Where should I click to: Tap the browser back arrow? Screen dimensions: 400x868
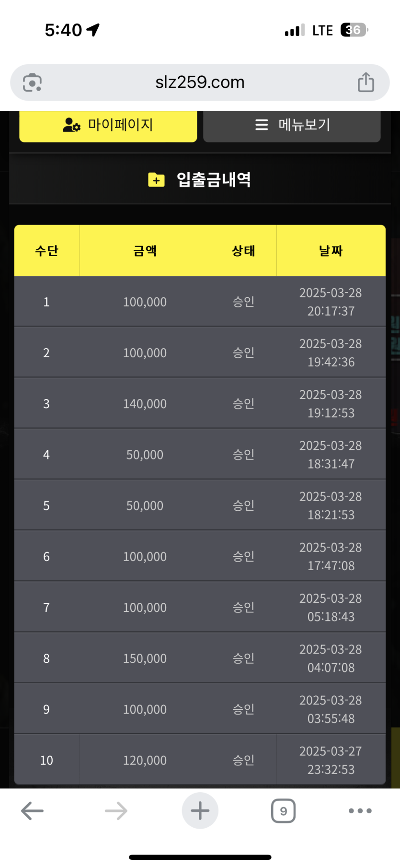pos(33,811)
